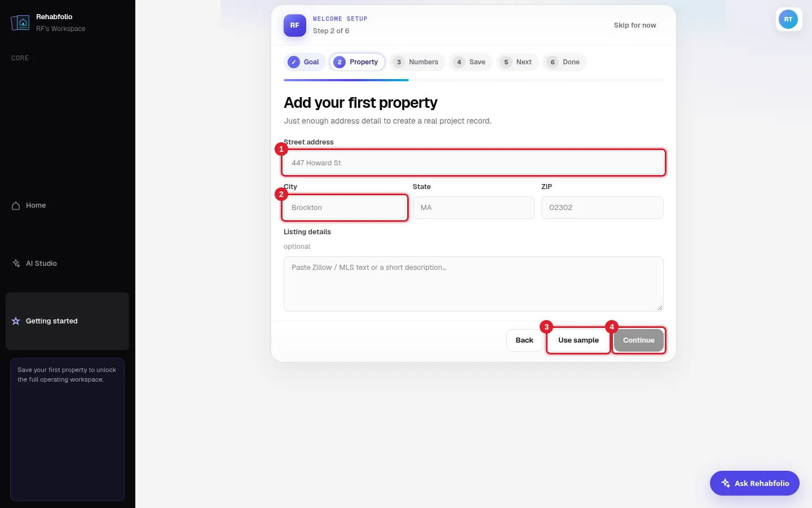812x508 pixels.
Task: Click the Continue button
Action: (639, 340)
